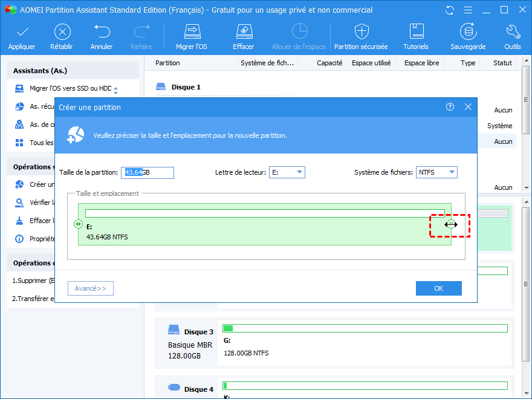This screenshot has height=399, width=532.
Task: Click the refresh icon in title bar
Action: point(450,10)
